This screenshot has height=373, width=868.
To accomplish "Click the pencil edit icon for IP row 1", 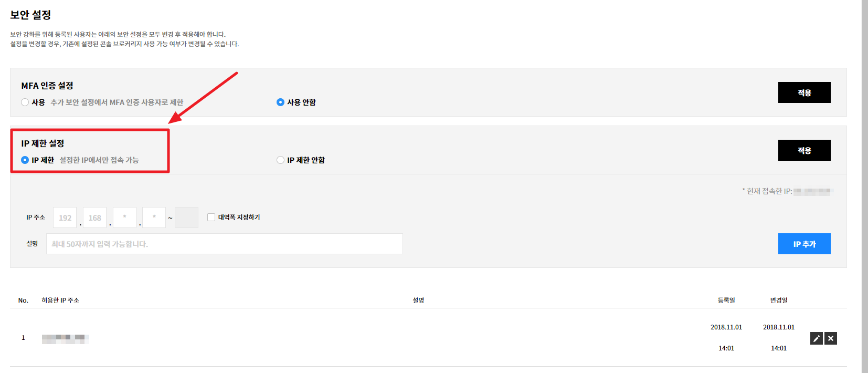I will click(x=816, y=338).
